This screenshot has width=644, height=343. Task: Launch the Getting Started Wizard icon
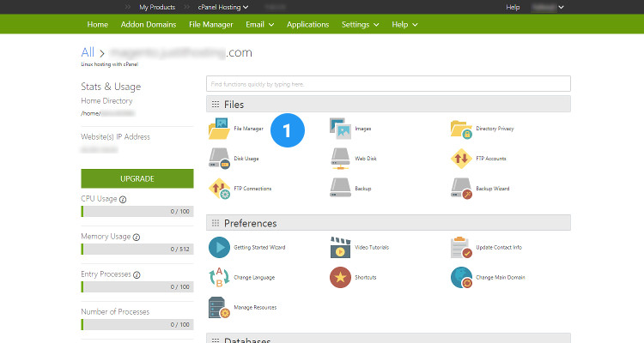click(219, 248)
